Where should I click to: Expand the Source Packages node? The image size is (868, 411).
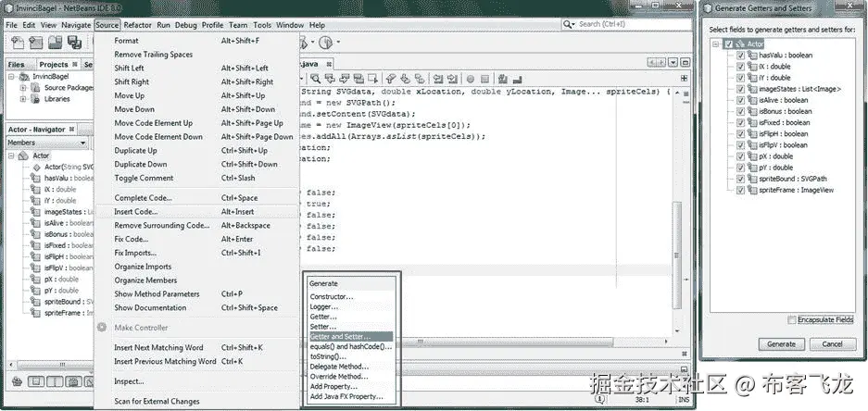[x=23, y=88]
